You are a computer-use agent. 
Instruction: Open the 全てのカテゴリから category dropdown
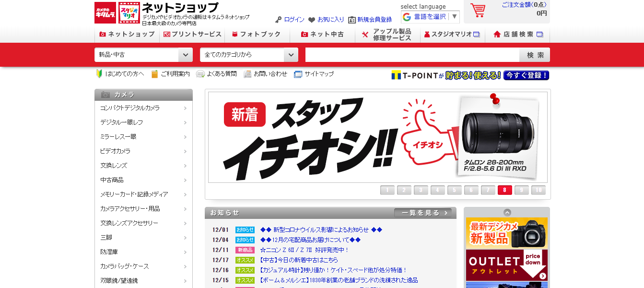pos(249,55)
